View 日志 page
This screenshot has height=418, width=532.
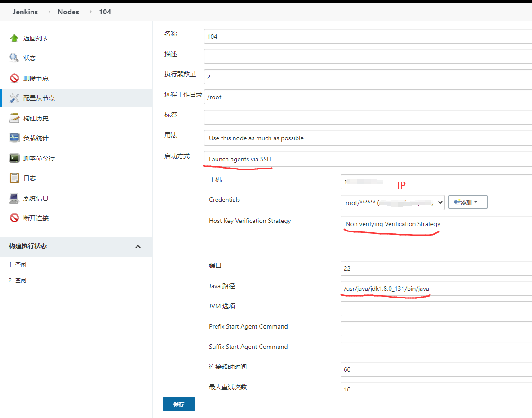30,178
